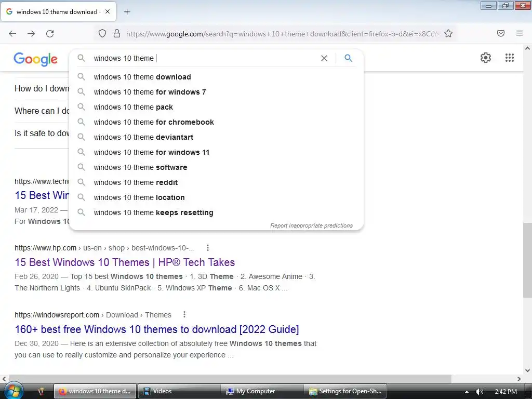Switch to My Computer window in taskbar
The width and height of the screenshot is (532, 399).
pos(262,391)
